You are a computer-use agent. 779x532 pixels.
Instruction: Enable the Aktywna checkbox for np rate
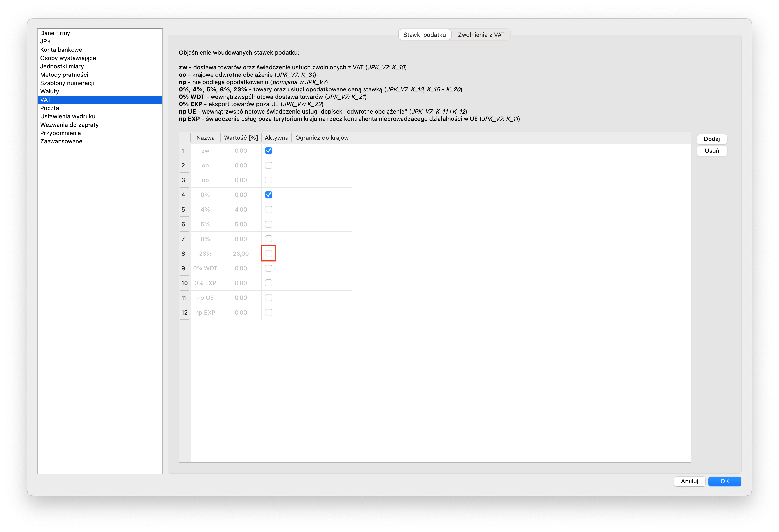268,180
